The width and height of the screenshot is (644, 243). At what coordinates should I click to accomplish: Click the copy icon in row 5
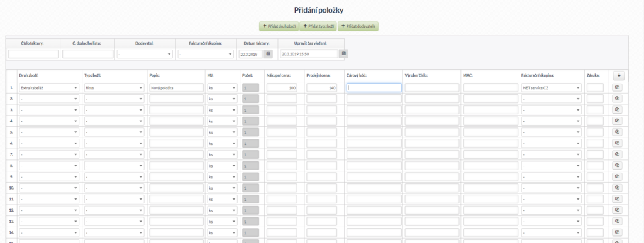619,132
